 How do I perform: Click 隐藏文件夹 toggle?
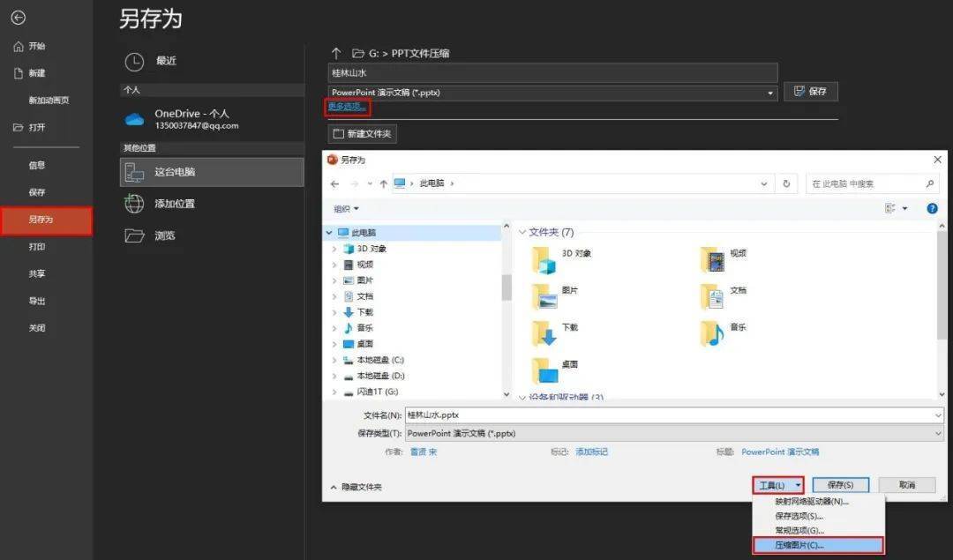click(356, 487)
